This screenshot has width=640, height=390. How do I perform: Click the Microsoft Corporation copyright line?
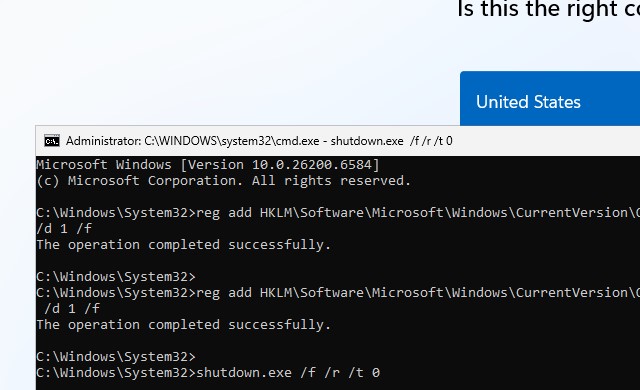coord(223,181)
